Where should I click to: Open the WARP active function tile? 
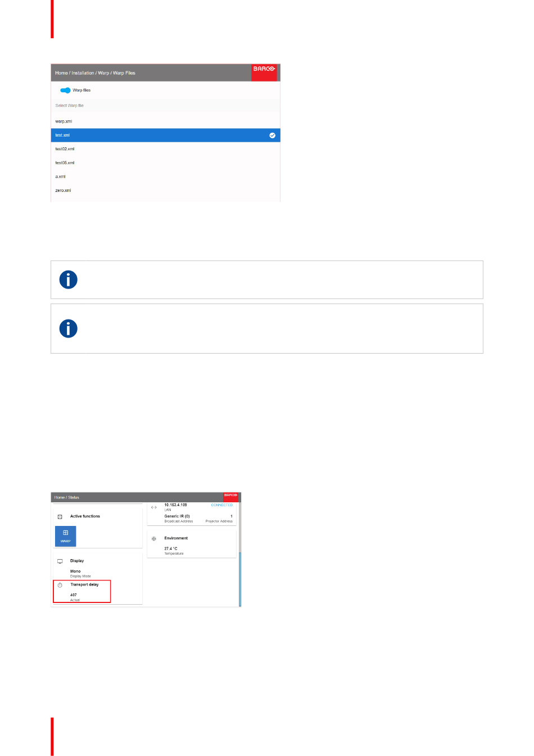pos(65,536)
